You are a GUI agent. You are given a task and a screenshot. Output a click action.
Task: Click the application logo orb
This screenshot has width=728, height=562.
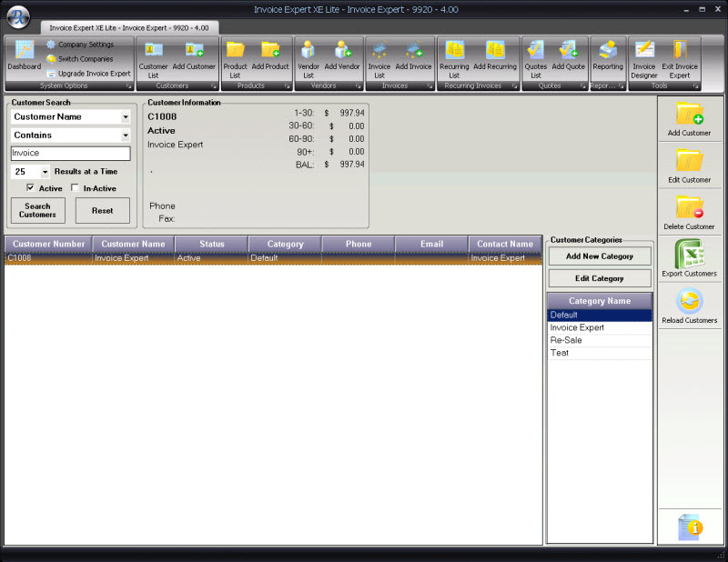18,17
